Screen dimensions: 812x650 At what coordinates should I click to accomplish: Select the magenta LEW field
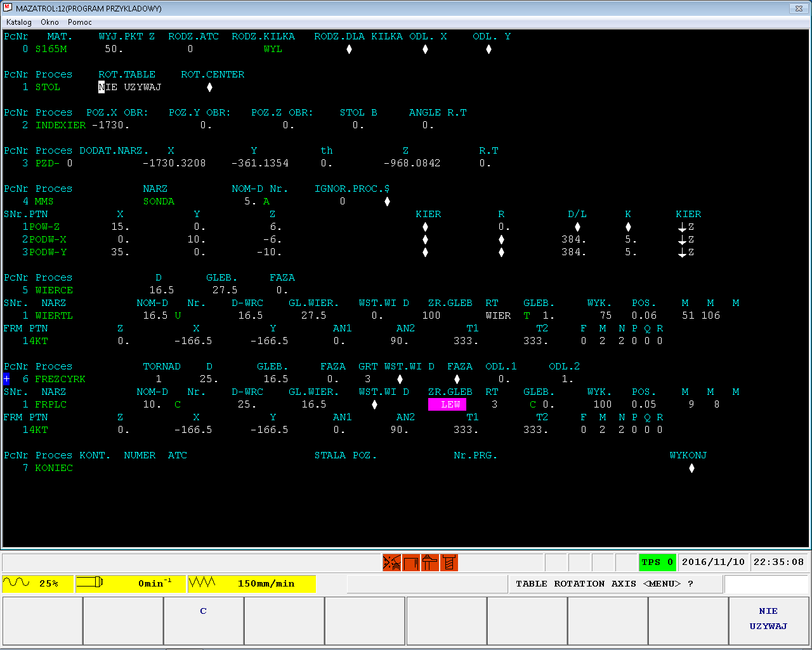(447, 404)
